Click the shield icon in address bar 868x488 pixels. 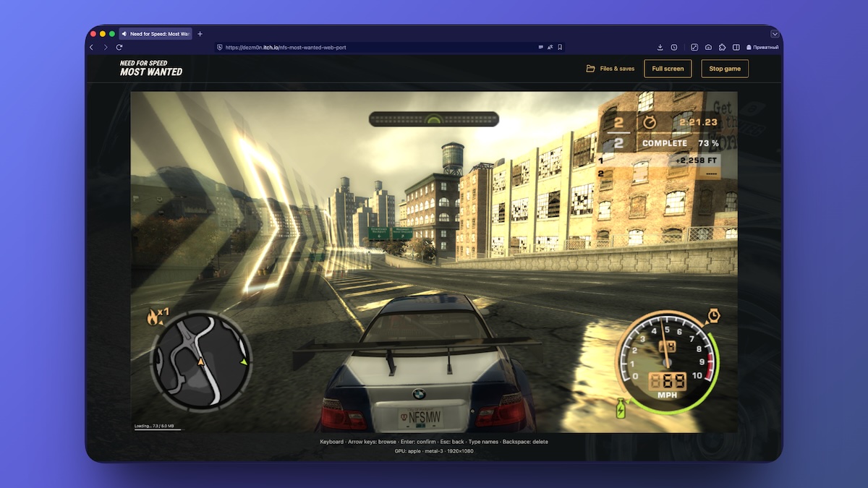[x=220, y=47]
